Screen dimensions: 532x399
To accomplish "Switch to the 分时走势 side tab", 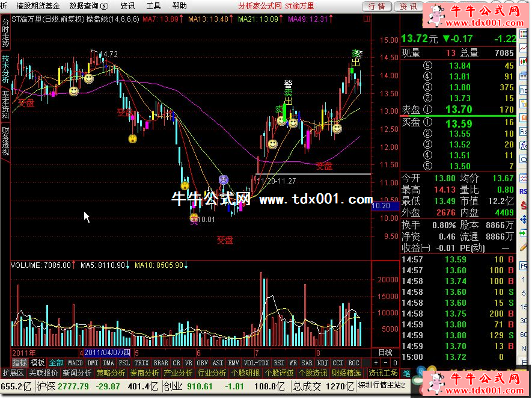I will [x=5, y=33].
